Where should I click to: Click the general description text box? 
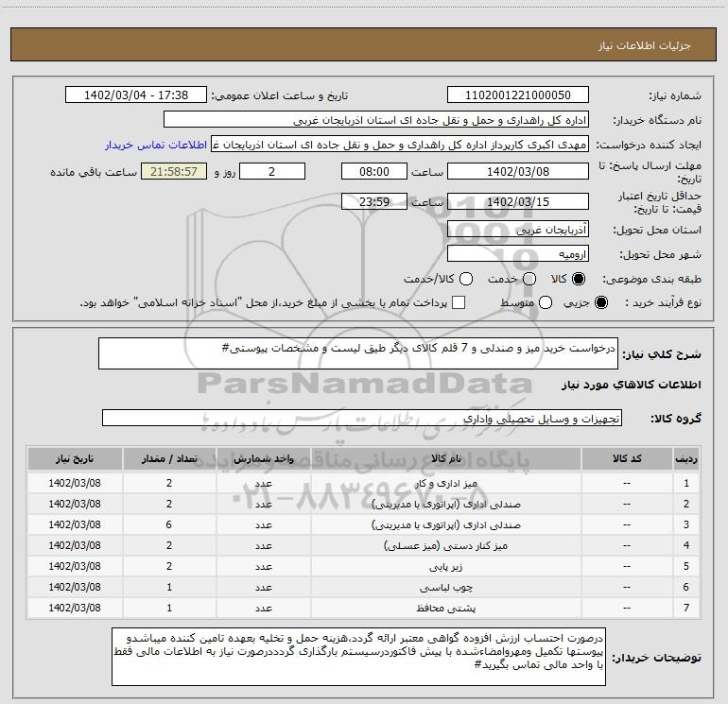pyautogui.click(x=358, y=353)
